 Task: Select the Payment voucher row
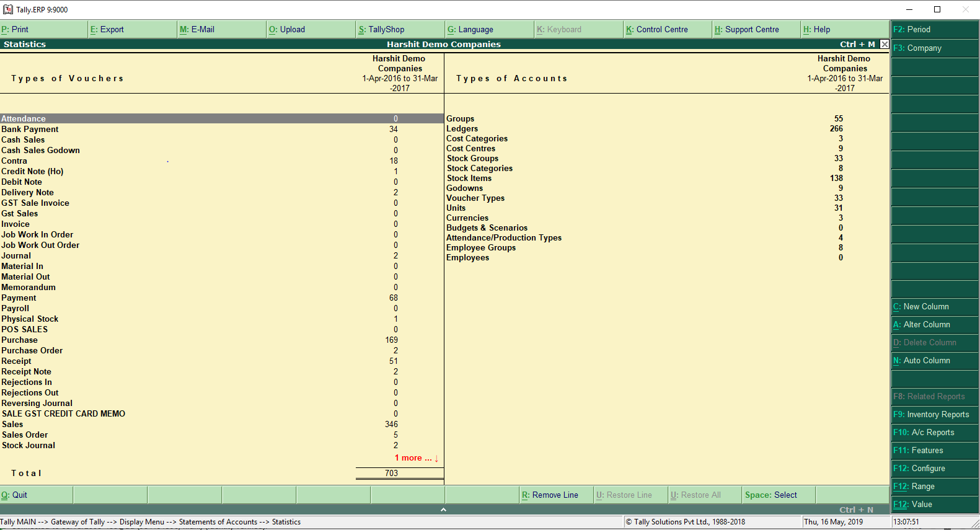coord(221,298)
